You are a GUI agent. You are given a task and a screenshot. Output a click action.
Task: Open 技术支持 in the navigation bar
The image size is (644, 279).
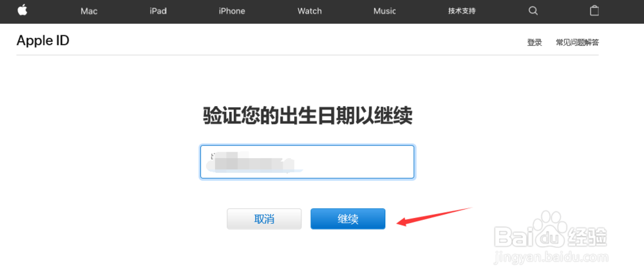462,11
